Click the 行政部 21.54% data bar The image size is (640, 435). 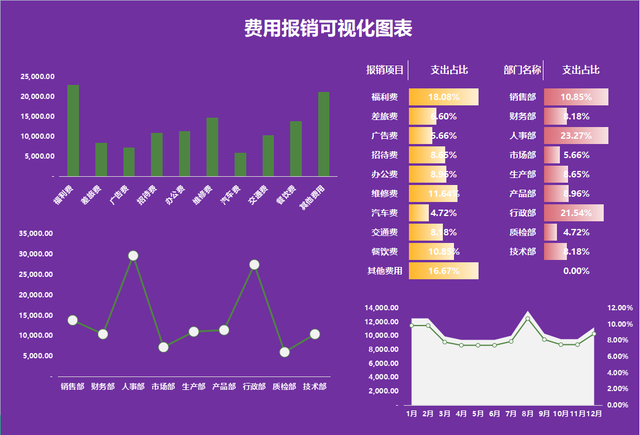tap(574, 213)
